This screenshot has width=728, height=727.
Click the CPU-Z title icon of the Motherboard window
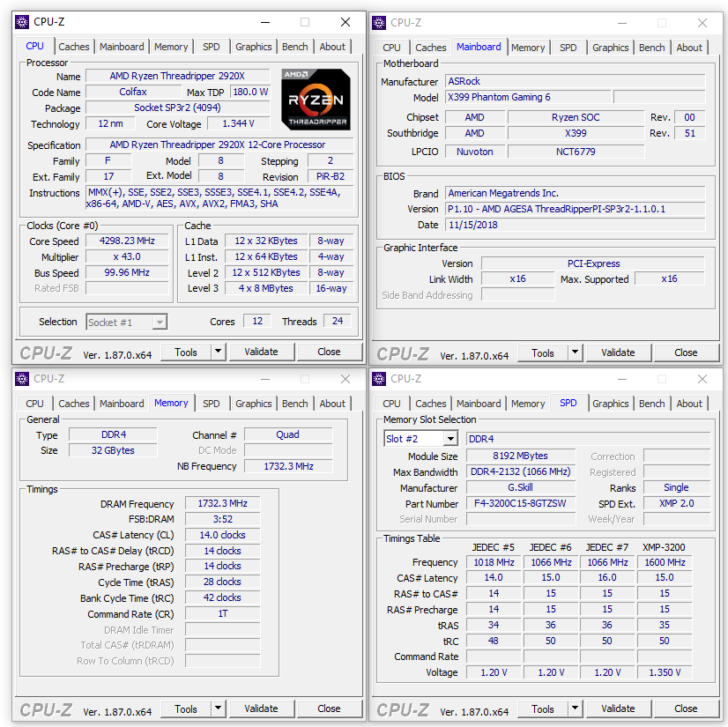[379, 23]
